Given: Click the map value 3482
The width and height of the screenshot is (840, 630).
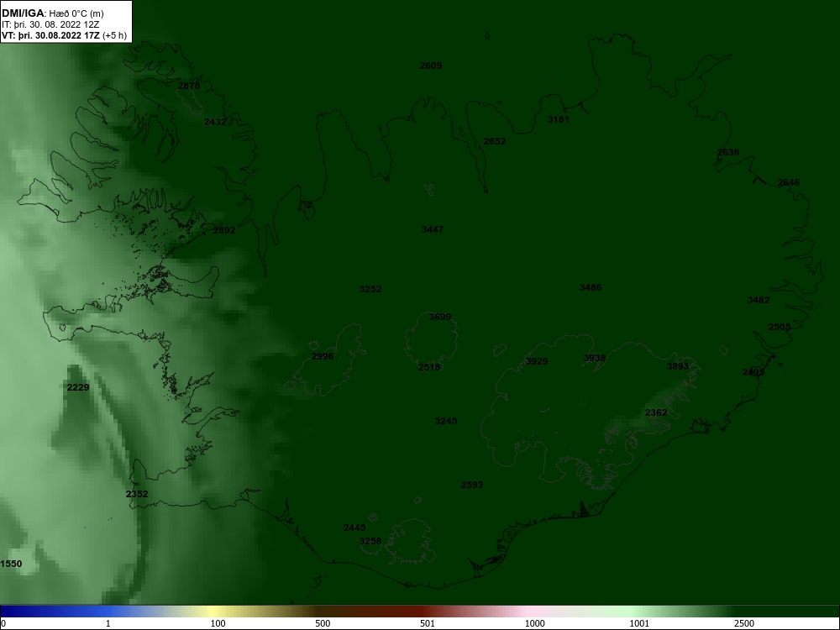Looking at the screenshot, I should coord(759,300).
